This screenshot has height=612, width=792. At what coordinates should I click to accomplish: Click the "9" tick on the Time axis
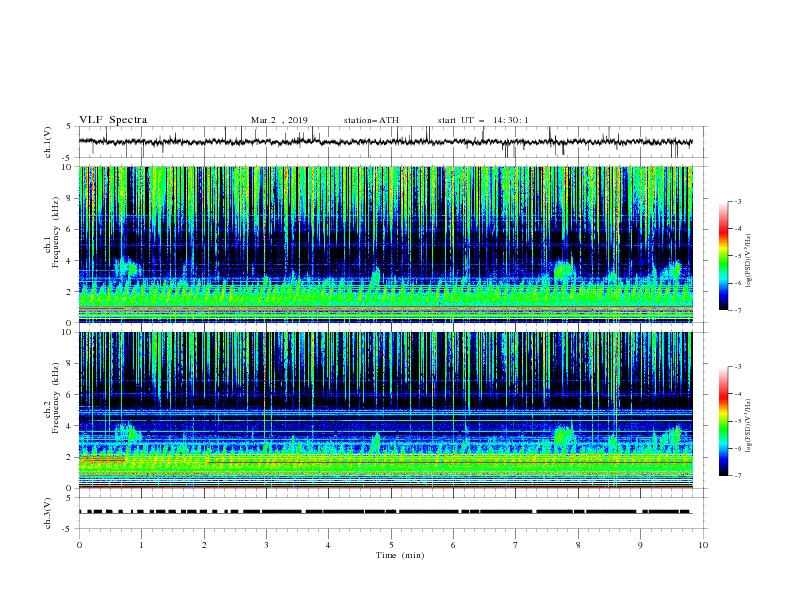point(640,545)
